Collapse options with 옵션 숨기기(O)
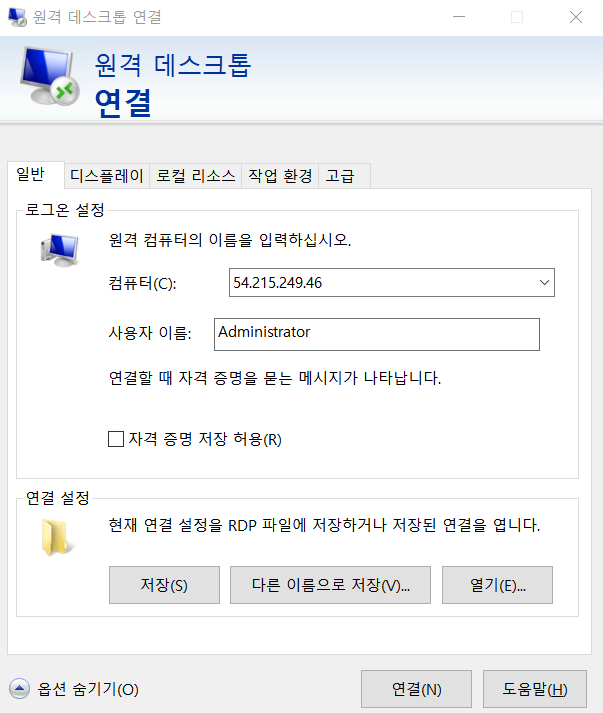Image resolution: width=603 pixels, height=713 pixels. click(x=88, y=689)
